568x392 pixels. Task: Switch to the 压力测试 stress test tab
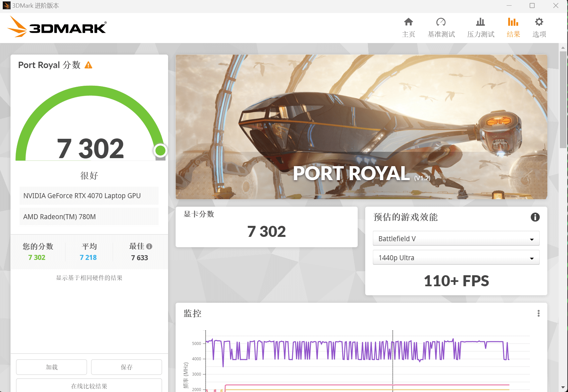[x=481, y=28]
